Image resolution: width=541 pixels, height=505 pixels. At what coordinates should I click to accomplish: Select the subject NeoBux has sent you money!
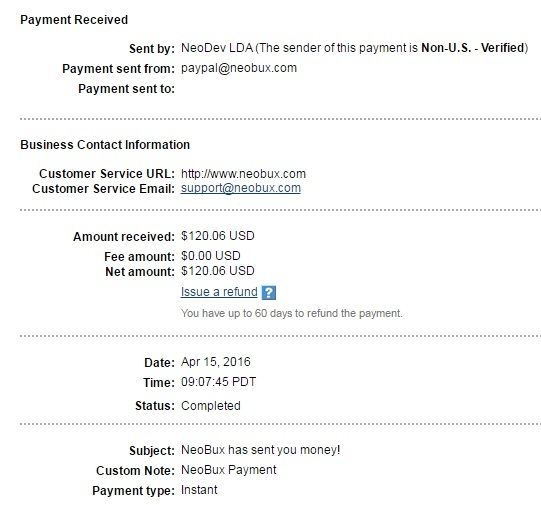click(260, 450)
